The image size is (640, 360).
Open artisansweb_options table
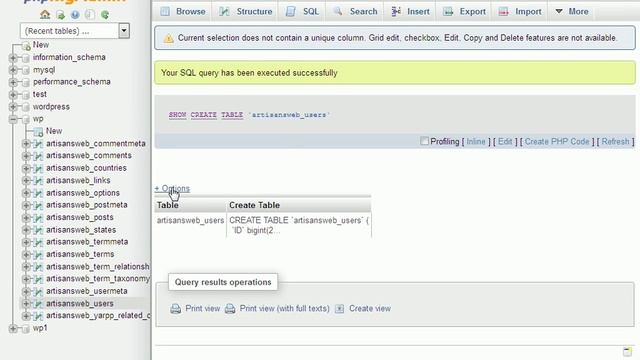pos(83,193)
